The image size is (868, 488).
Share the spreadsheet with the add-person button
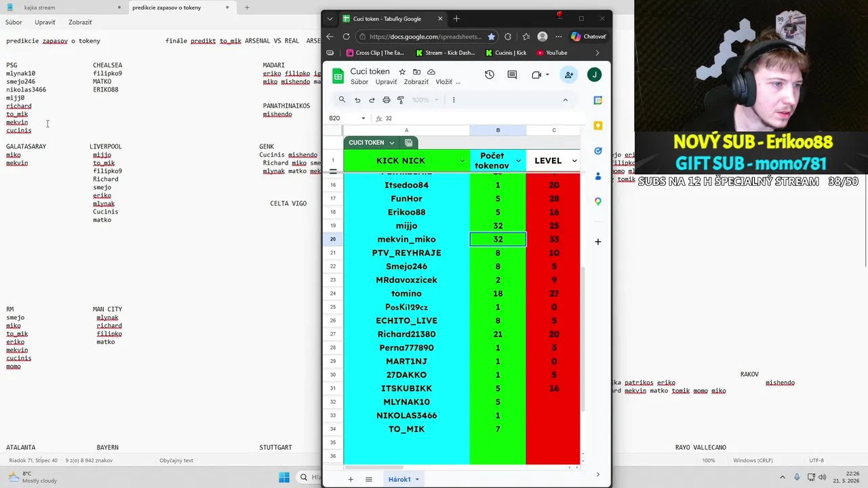click(569, 75)
